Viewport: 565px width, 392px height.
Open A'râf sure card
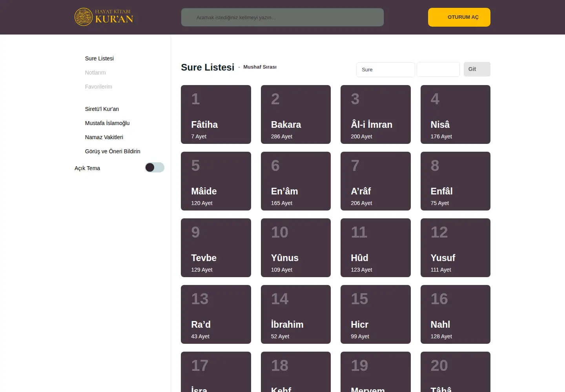click(375, 181)
